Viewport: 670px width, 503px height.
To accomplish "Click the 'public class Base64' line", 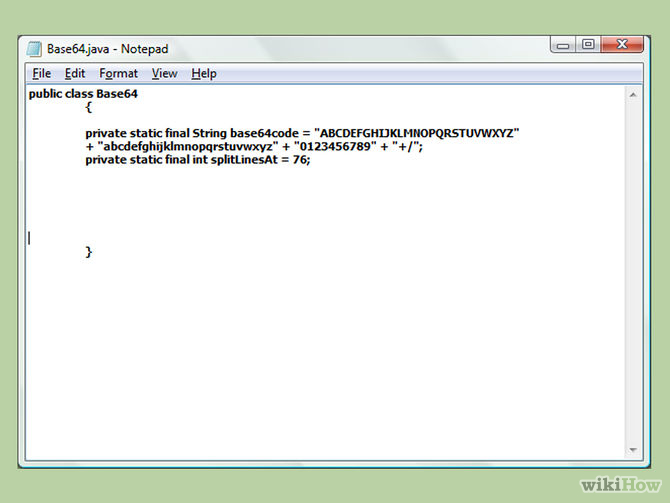I will 83,94.
